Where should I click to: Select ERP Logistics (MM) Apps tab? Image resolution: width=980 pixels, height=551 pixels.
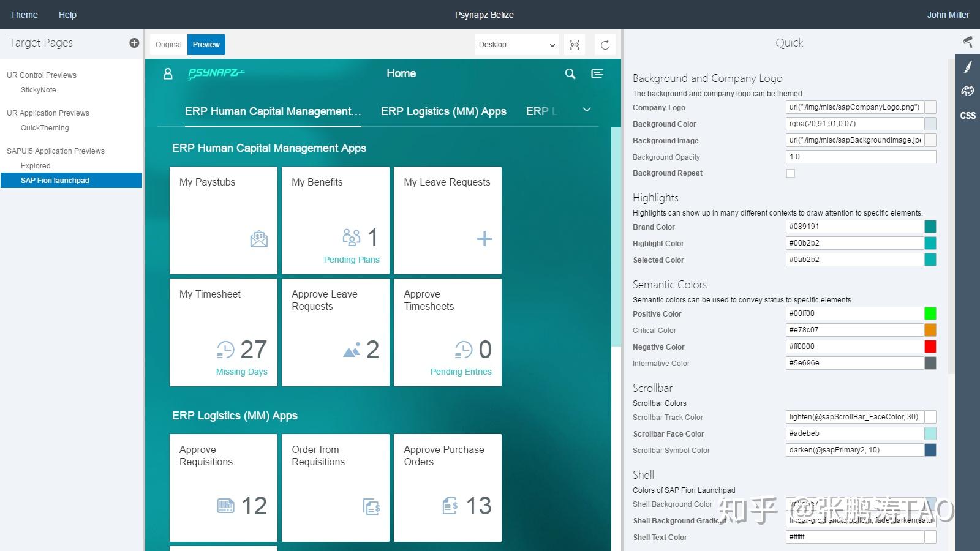click(x=443, y=111)
